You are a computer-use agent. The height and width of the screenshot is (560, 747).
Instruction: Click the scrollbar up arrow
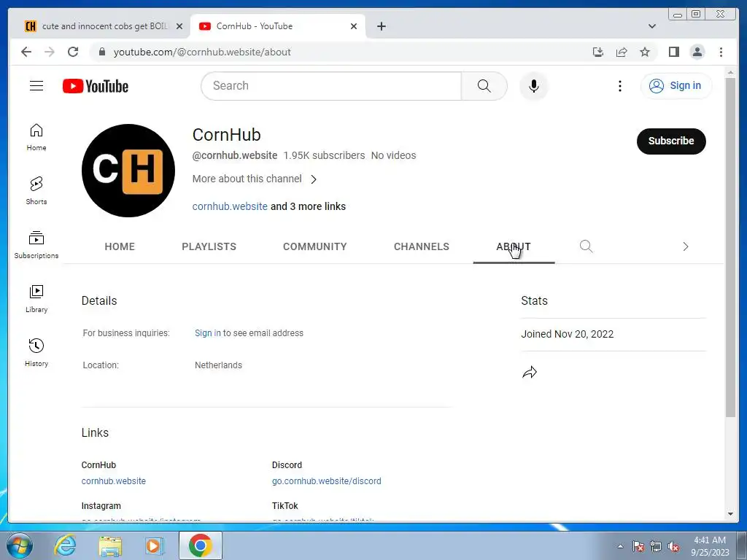point(730,73)
